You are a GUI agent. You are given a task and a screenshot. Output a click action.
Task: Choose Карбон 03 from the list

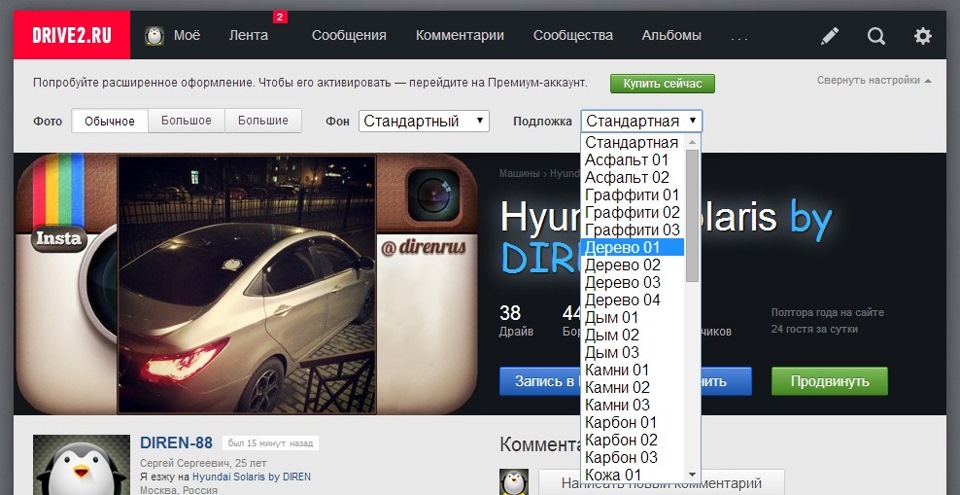632,458
